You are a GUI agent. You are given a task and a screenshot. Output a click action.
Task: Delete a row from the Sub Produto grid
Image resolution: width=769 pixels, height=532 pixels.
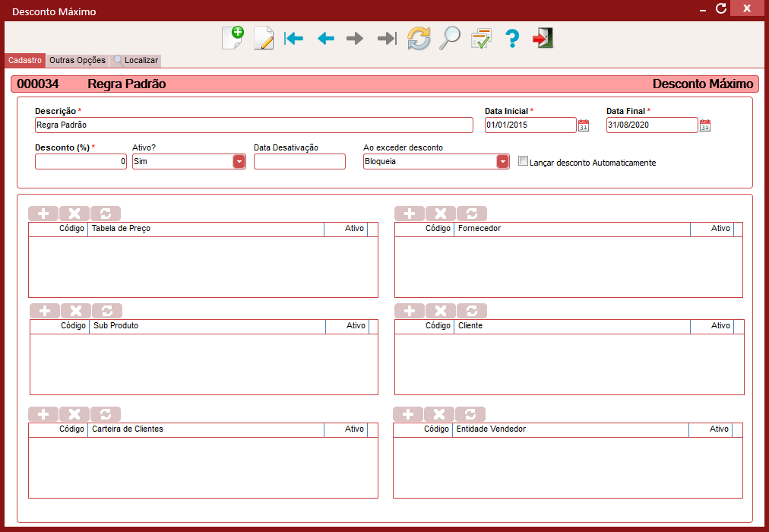pos(76,311)
